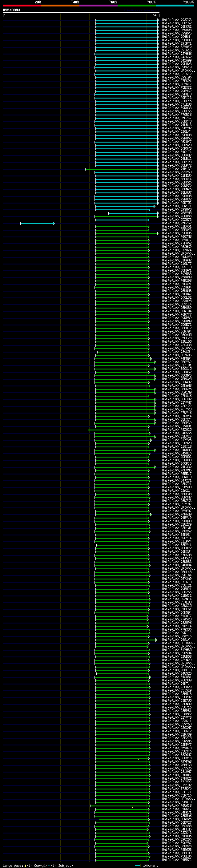
Task: Open hit UniRef100_Q6UNN8
Action: click(176, 291)
